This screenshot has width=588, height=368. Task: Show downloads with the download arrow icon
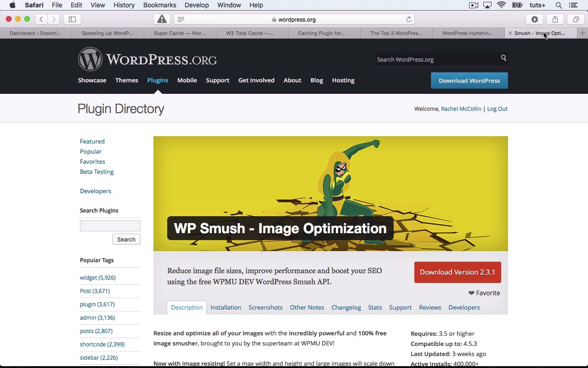pos(535,19)
